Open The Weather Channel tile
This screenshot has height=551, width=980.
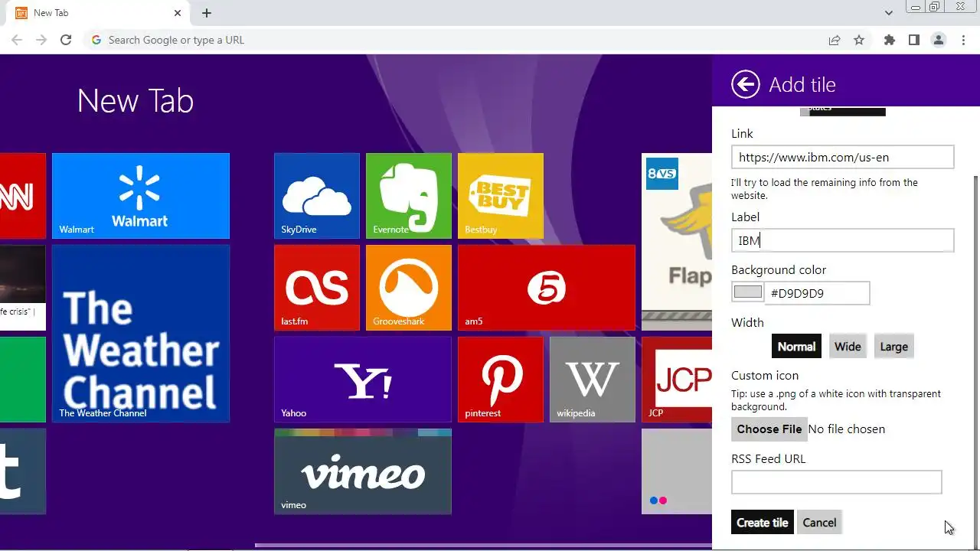[141, 334]
